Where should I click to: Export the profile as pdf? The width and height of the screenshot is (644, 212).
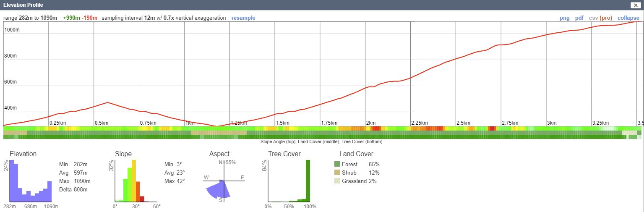579,18
